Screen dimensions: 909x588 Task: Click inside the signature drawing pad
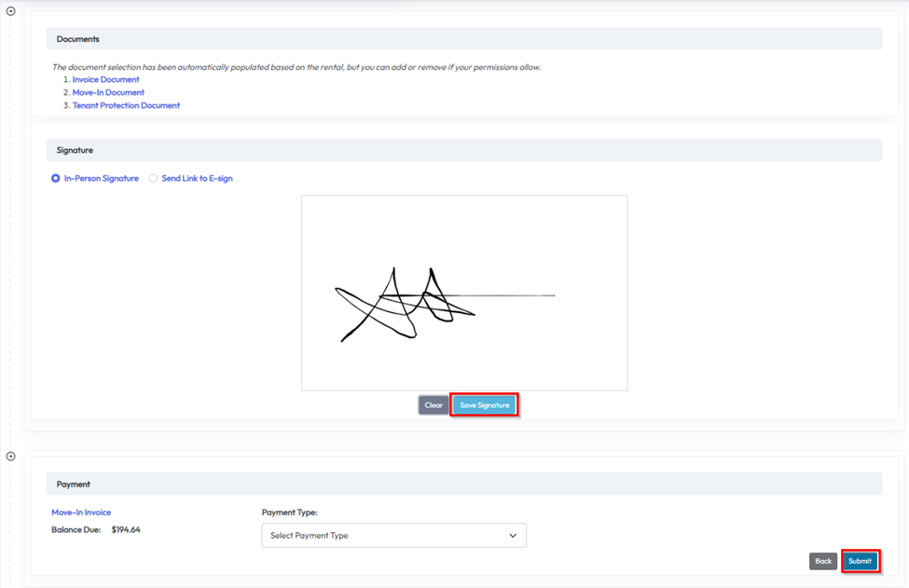pos(464,293)
